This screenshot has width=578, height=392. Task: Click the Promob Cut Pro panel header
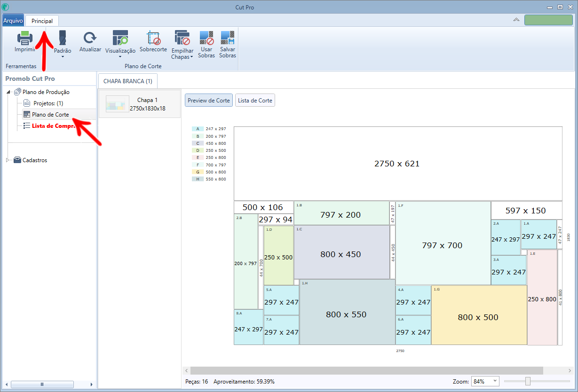pyautogui.click(x=30, y=78)
